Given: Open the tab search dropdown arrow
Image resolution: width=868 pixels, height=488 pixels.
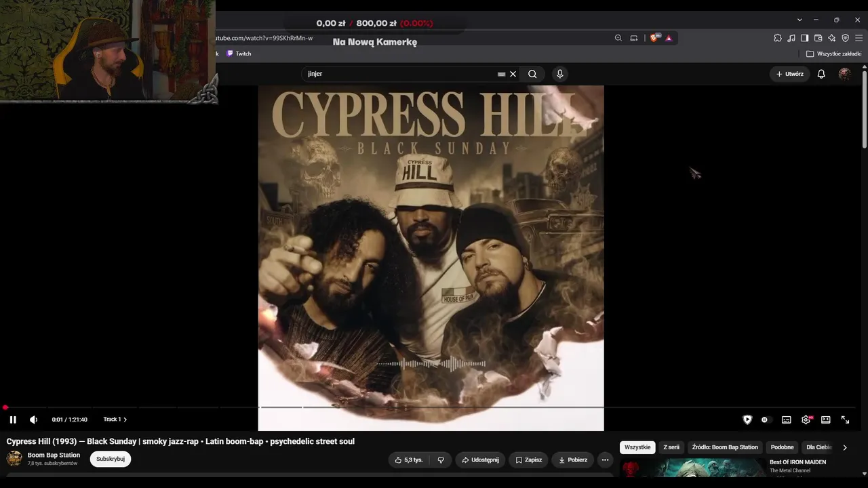Looking at the screenshot, I should (x=800, y=20).
